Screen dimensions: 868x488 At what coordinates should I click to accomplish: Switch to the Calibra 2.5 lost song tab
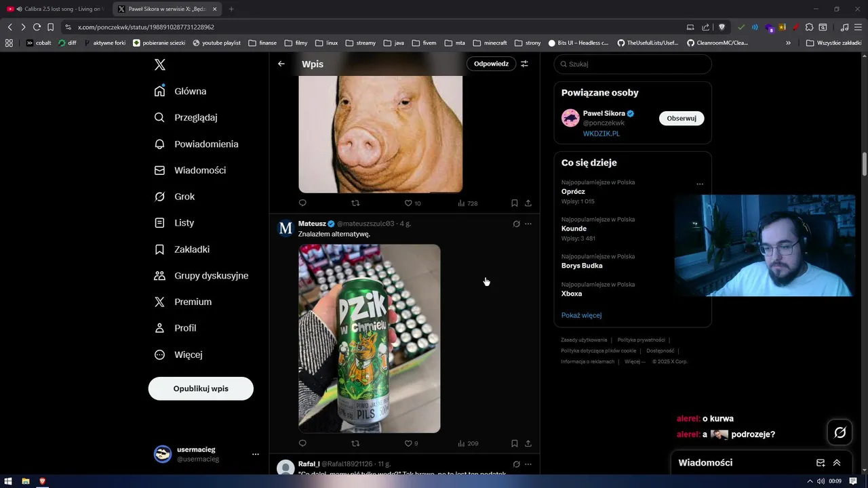[x=56, y=9]
